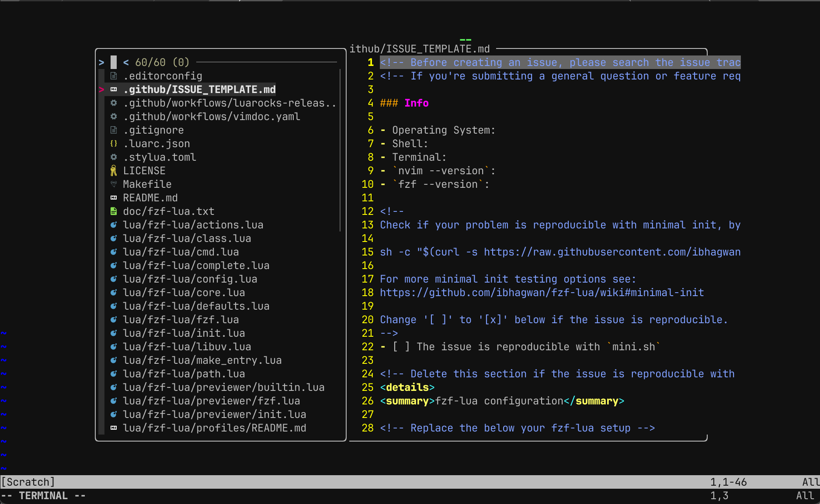Select lua/fzf-lua/profiles/README.md in the file list
The image size is (820, 504).
[x=215, y=428]
